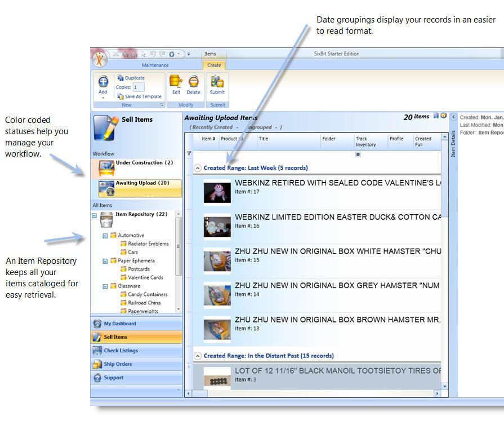Click the Submit items icon
Screen dimensions: 504x425
pyautogui.click(x=217, y=81)
